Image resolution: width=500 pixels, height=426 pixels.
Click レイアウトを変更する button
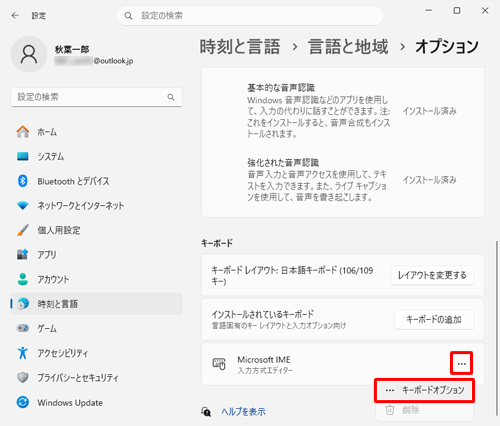(432, 275)
